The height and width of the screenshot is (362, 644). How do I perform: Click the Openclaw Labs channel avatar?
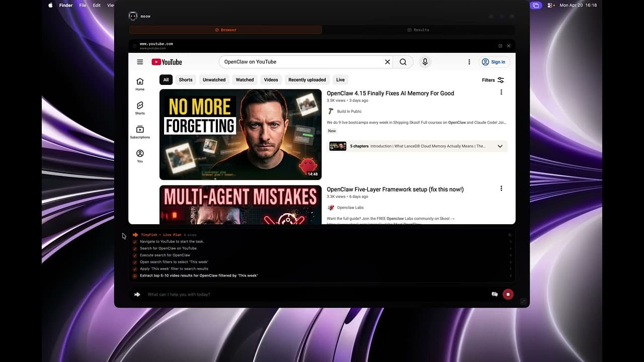click(x=331, y=207)
